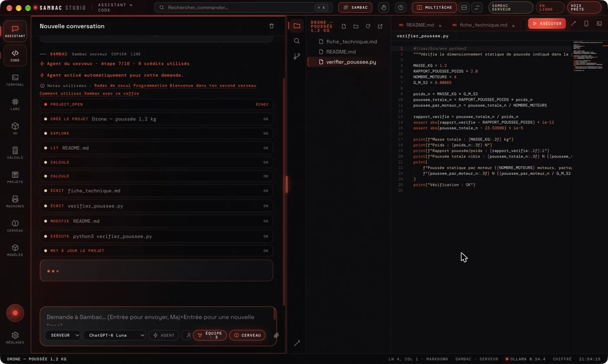Open project in external window icon
This screenshot has height=364, width=608.
coord(380,26)
